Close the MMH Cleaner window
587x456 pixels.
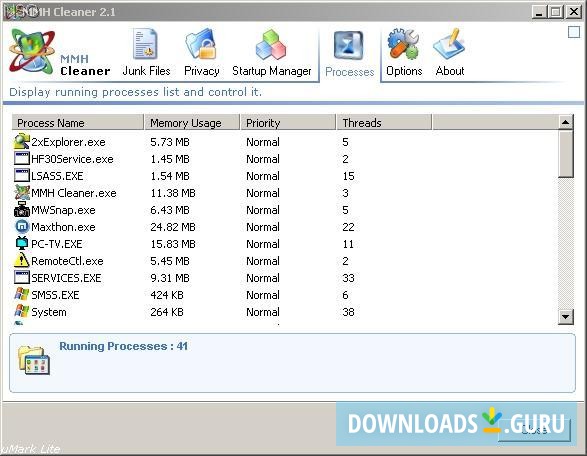coord(574,12)
